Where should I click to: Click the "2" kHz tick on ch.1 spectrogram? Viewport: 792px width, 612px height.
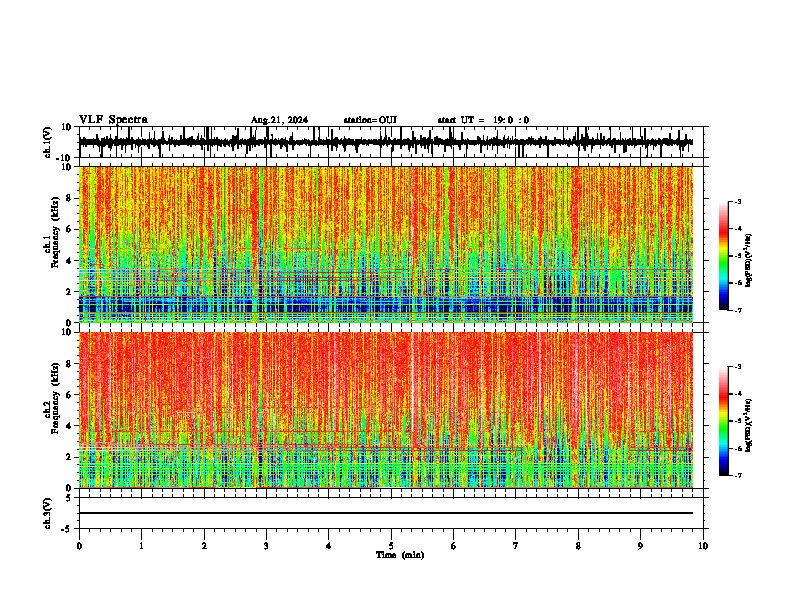[x=69, y=291]
